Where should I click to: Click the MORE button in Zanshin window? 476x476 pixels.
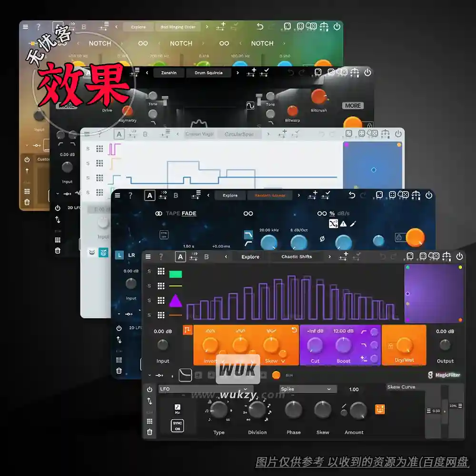(353, 106)
